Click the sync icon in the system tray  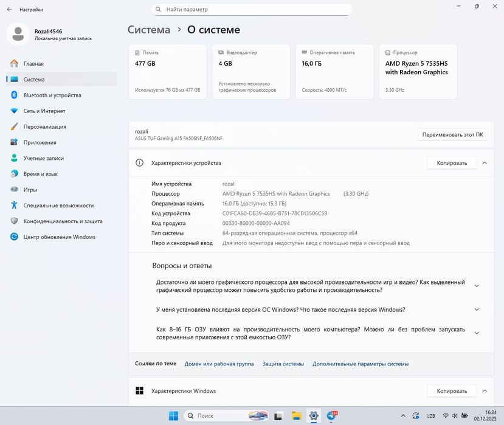(416, 416)
